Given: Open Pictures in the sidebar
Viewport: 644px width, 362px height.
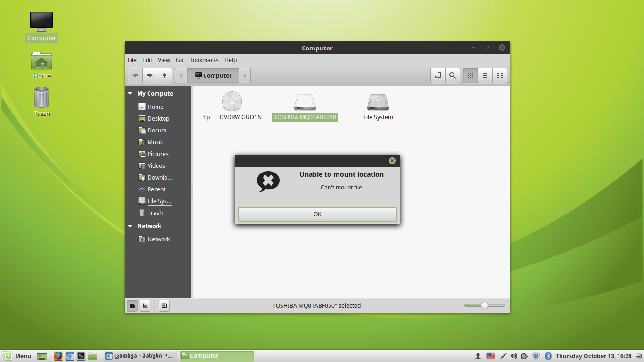Looking at the screenshot, I should (153, 154).
